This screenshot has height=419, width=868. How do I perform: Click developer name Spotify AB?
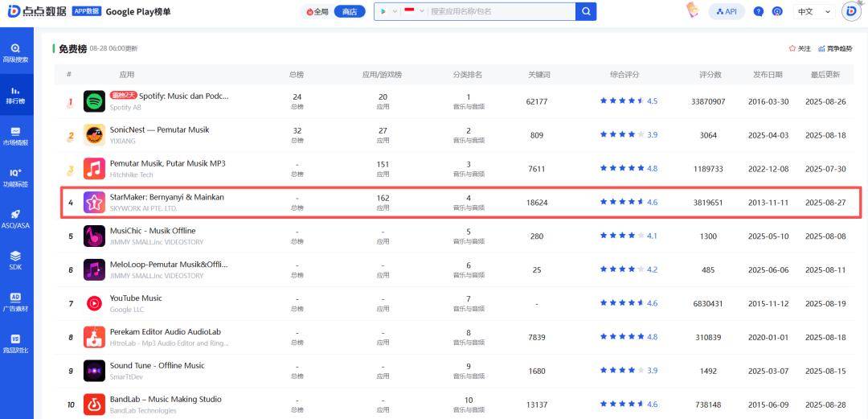point(125,108)
